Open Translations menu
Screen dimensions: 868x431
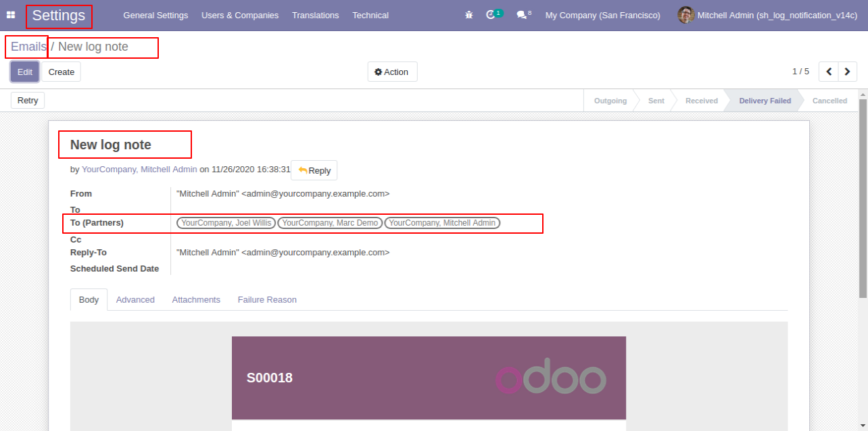[315, 15]
